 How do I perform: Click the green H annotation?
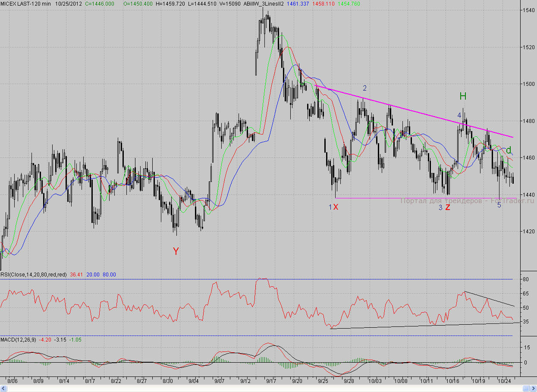pos(463,96)
